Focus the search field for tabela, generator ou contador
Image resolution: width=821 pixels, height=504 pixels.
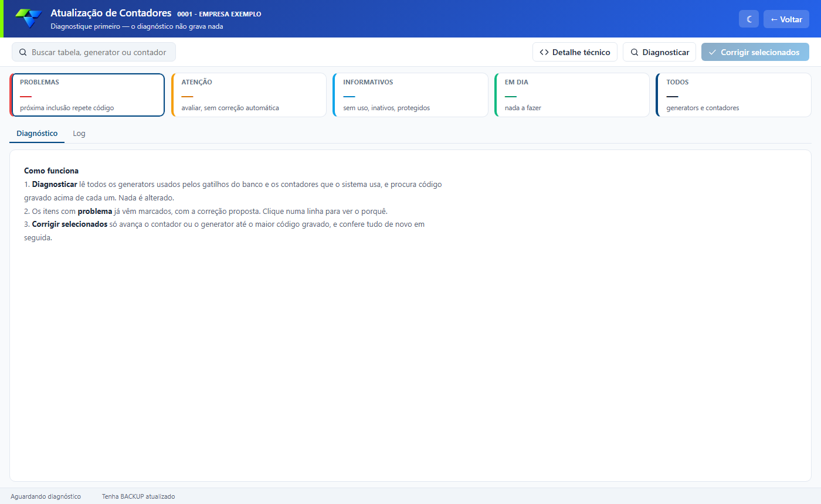[x=94, y=52]
